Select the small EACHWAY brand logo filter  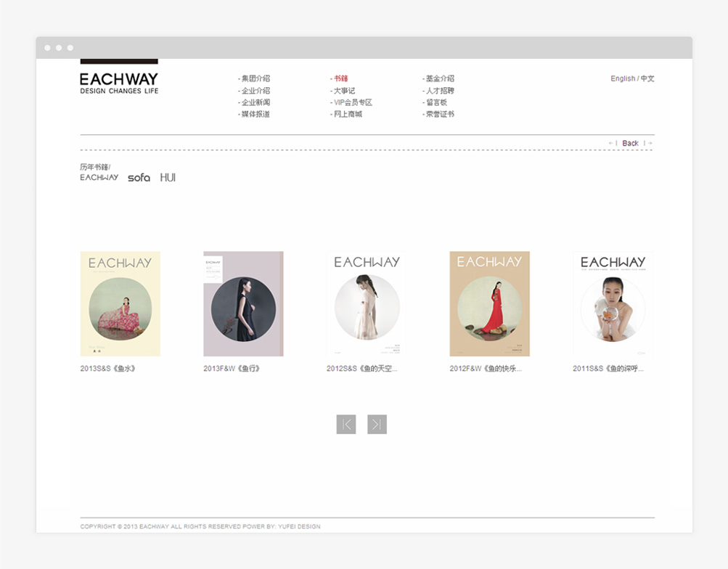point(99,178)
